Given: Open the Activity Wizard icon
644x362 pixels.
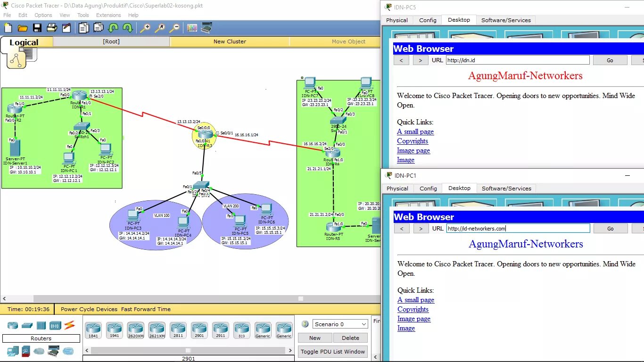Looking at the screenshot, I should click(x=66, y=28).
